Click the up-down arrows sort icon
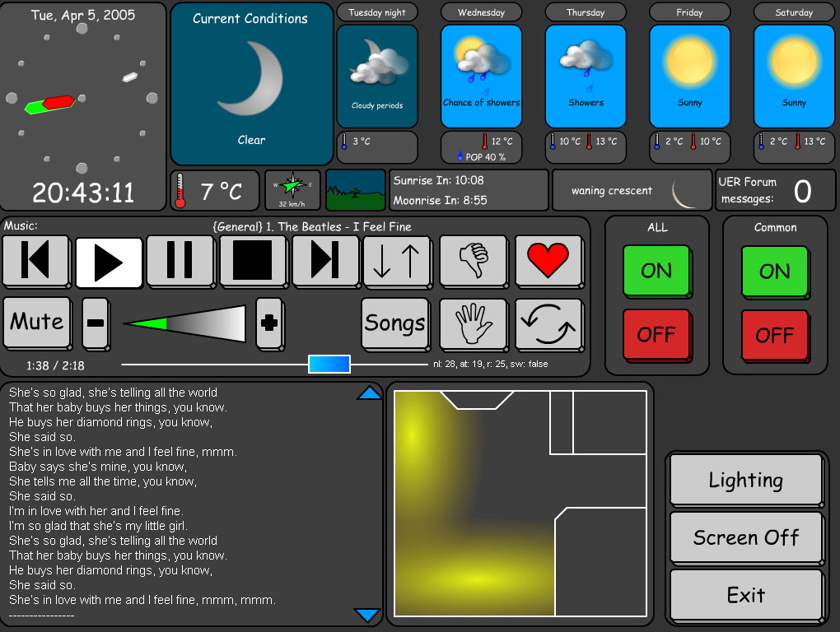Screen dimensions: 840x632 [396, 261]
